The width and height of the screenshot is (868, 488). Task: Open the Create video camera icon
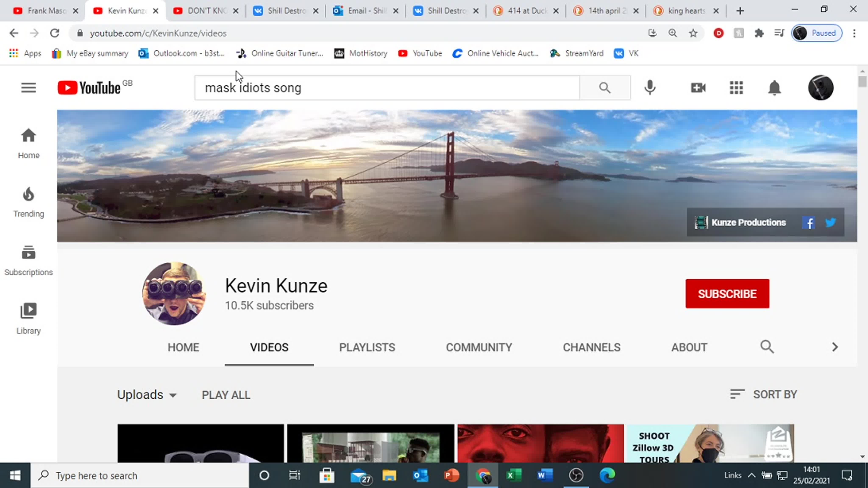click(698, 88)
